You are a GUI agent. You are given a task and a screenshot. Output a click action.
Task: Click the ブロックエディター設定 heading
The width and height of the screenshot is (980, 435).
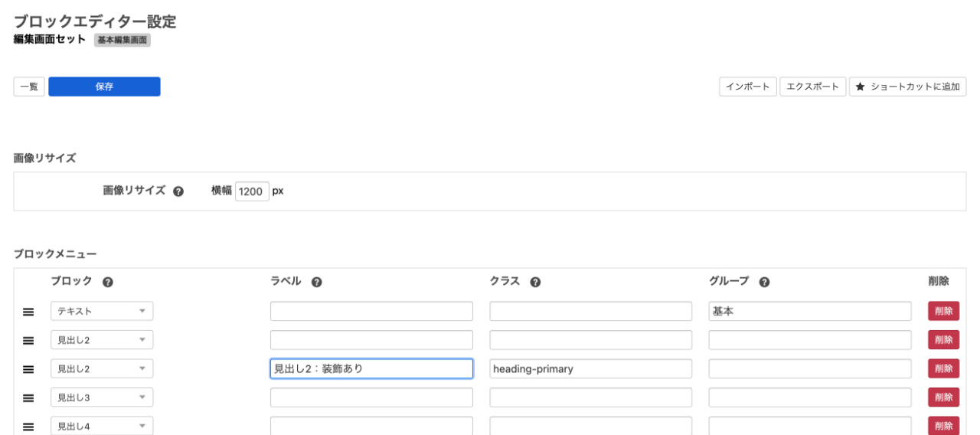click(x=95, y=21)
